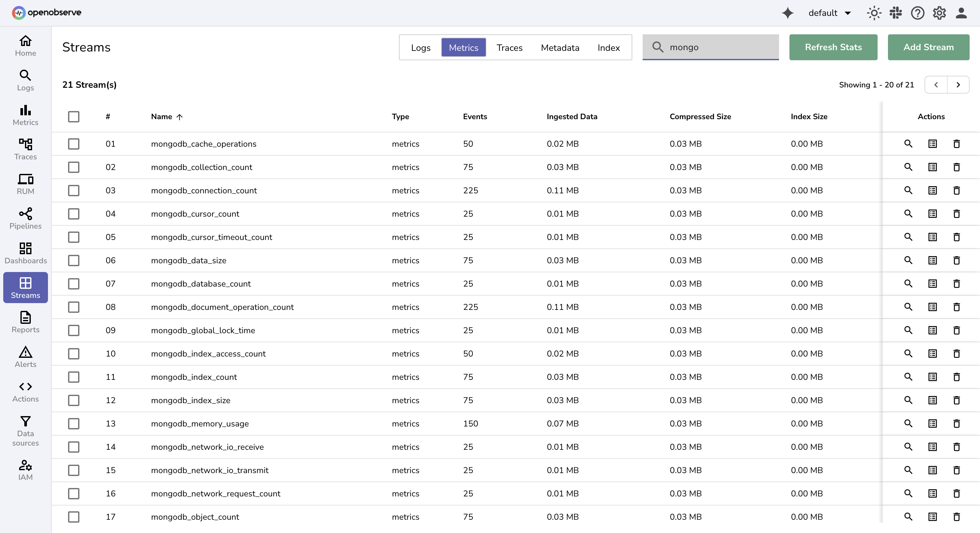Explore mongodb_connection_count with the search icon
The image size is (980, 533).
coord(908,190)
